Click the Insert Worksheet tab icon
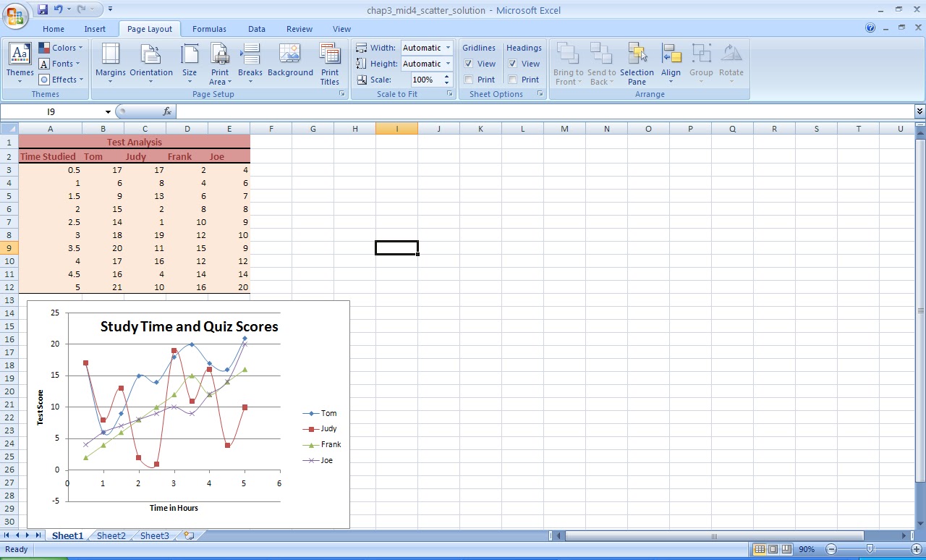The image size is (926, 560). pos(190,535)
